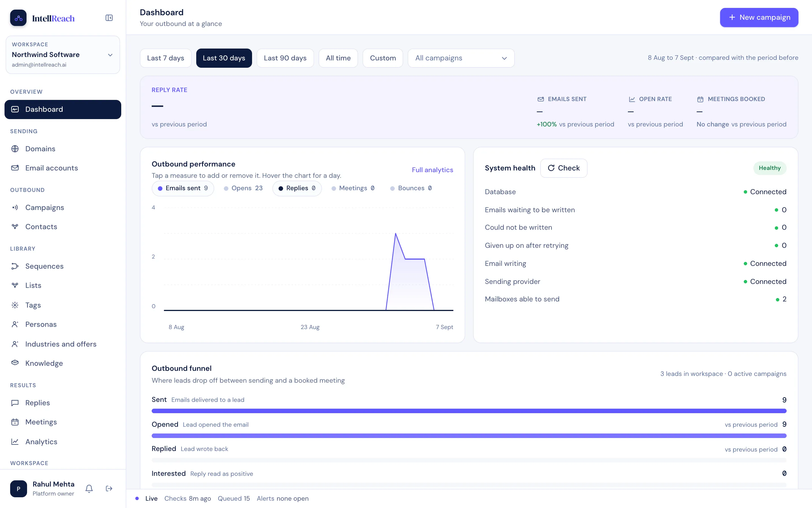Open notifications with the bell icon

coord(89,489)
